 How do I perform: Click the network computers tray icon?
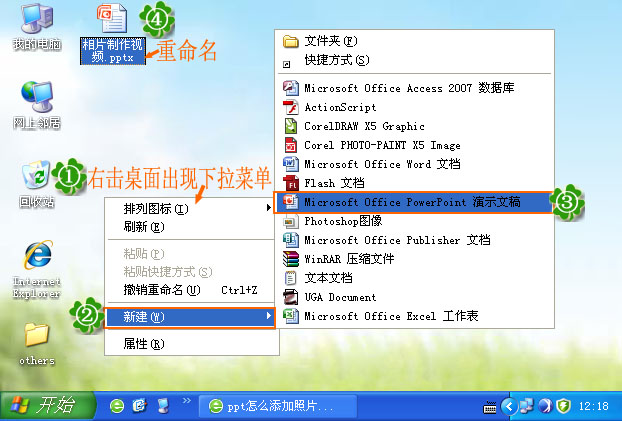click(x=526, y=406)
